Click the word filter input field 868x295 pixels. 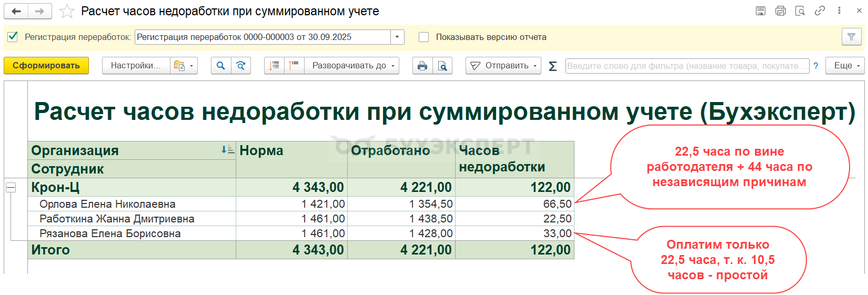tap(687, 66)
